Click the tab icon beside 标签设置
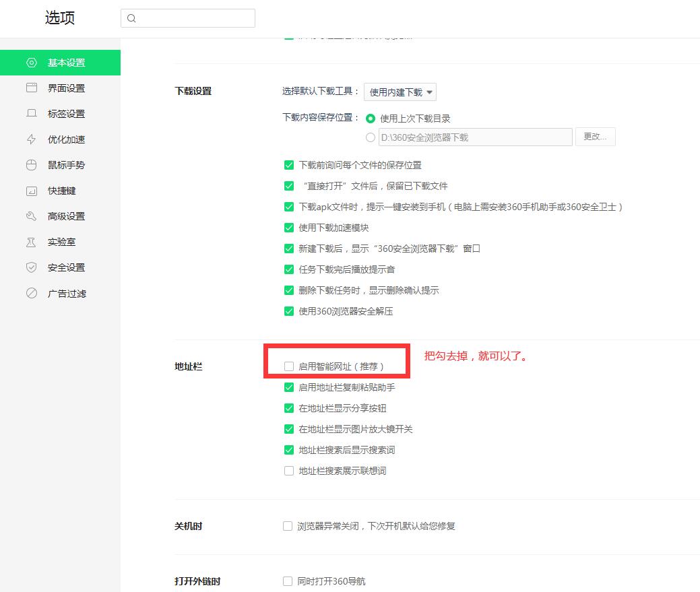 point(31,114)
